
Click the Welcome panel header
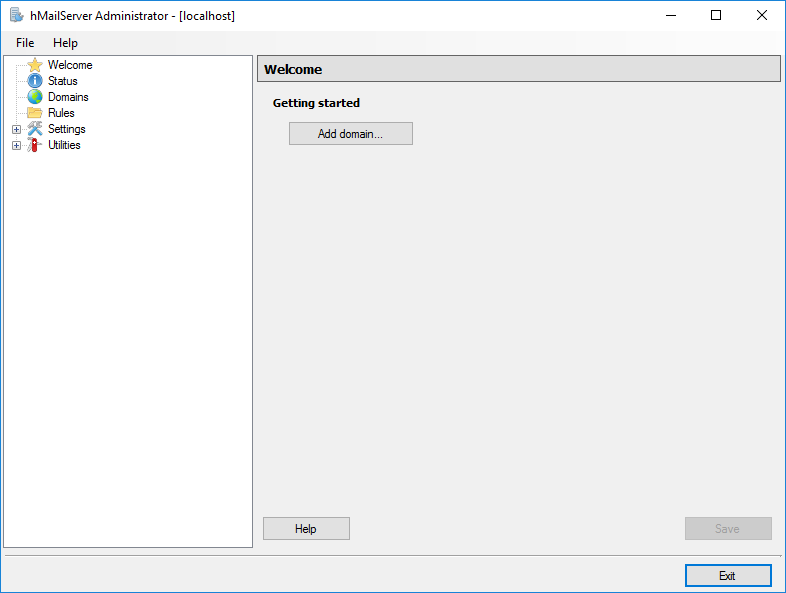519,69
